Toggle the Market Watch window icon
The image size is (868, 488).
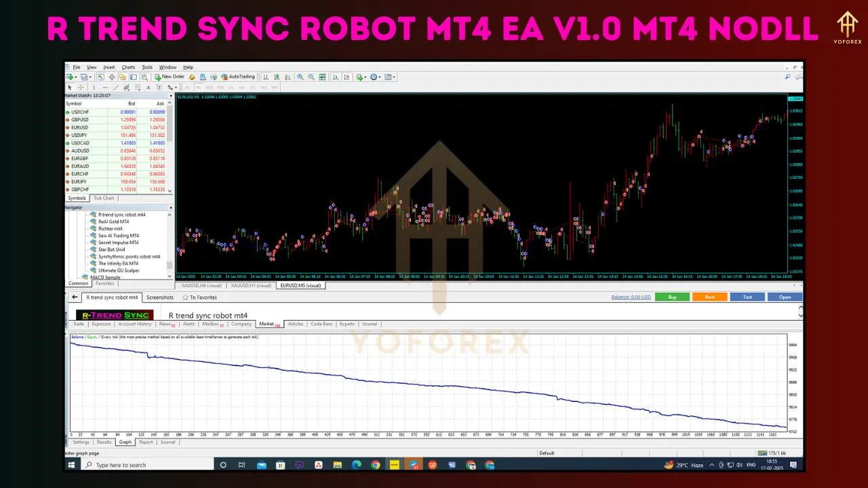pyautogui.click(x=100, y=77)
